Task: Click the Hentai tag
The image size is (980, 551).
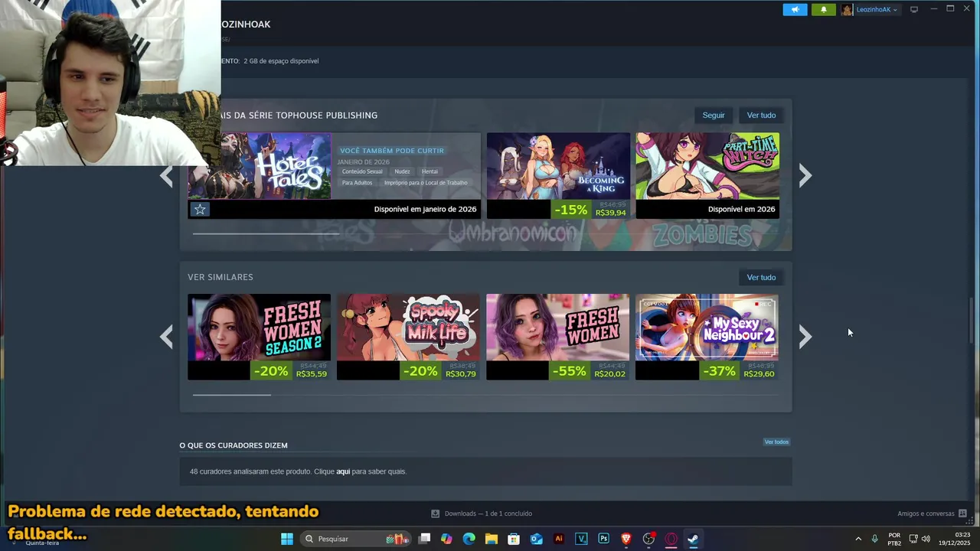Action: tap(430, 171)
